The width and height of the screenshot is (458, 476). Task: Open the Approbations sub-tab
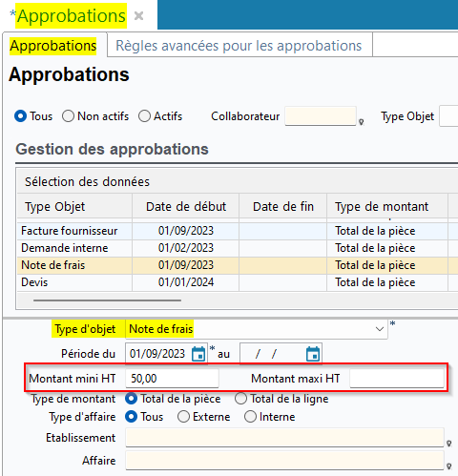(x=53, y=46)
